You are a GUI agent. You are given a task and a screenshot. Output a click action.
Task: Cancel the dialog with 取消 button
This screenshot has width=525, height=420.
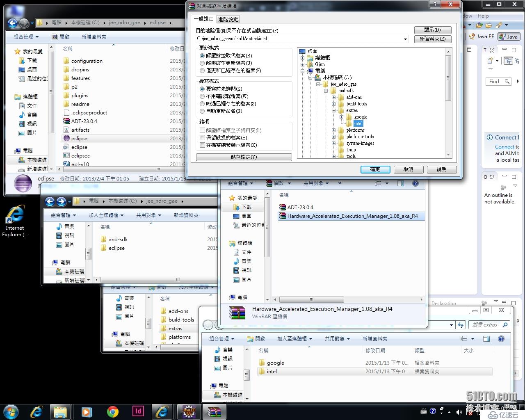(409, 169)
